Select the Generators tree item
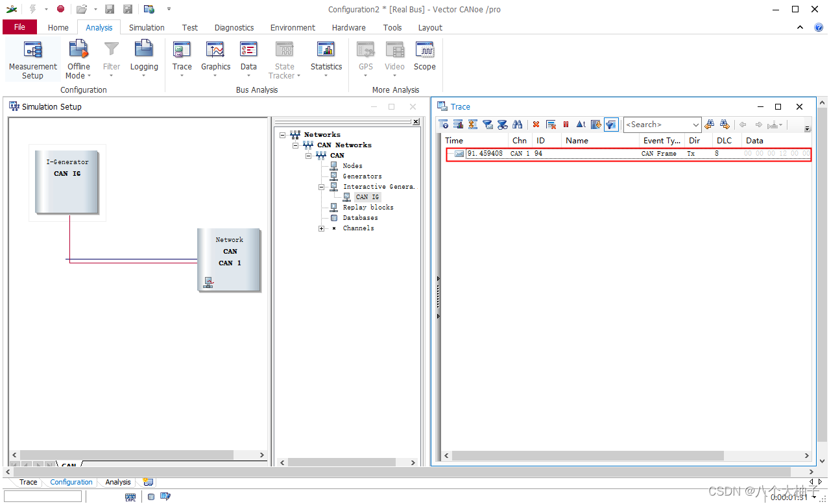Image resolution: width=829 pixels, height=504 pixels. click(x=362, y=176)
